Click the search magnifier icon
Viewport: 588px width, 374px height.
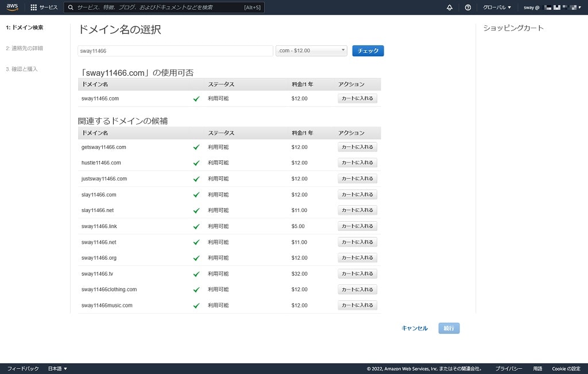pyautogui.click(x=71, y=7)
